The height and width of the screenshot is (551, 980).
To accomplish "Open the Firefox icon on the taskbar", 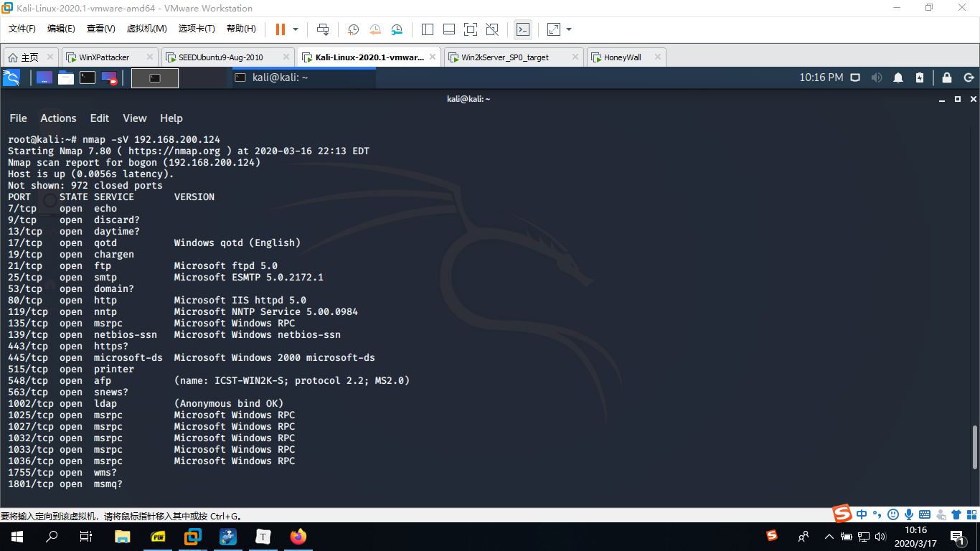I will (x=298, y=537).
